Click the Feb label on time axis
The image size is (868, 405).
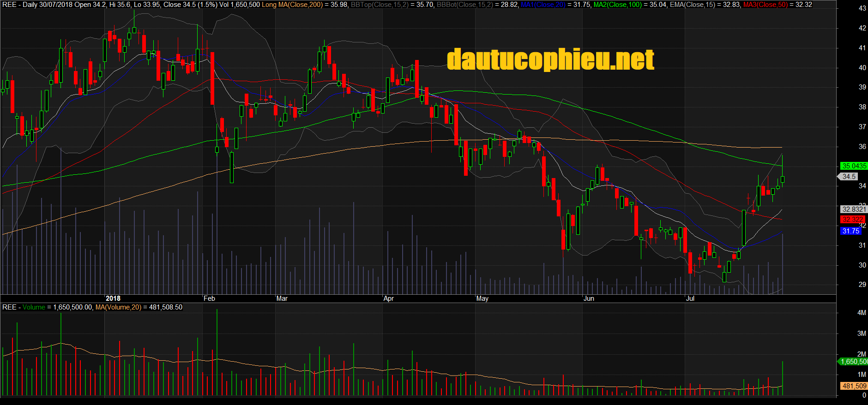[x=209, y=298]
